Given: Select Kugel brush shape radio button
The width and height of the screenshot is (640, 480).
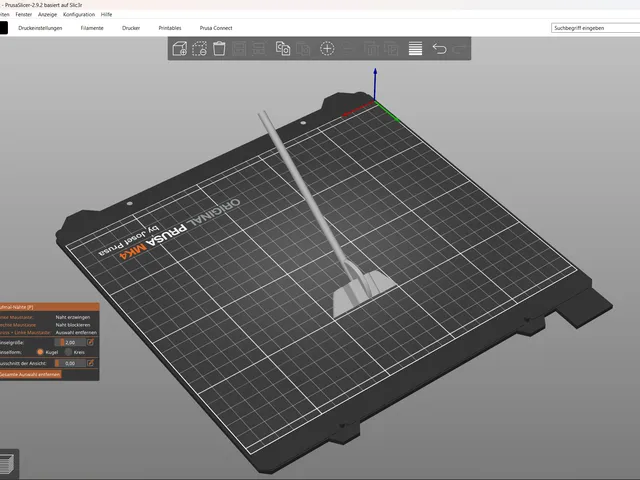Looking at the screenshot, I should (40, 352).
